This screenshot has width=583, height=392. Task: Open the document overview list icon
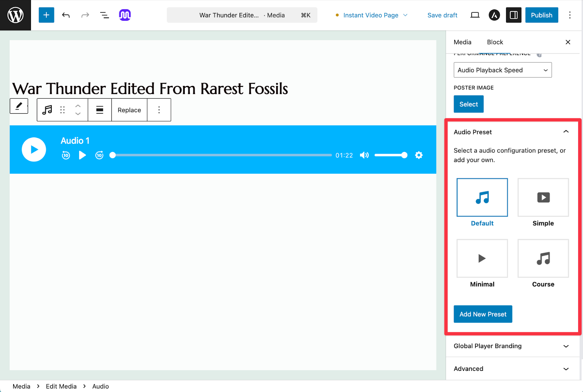tap(105, 15)
